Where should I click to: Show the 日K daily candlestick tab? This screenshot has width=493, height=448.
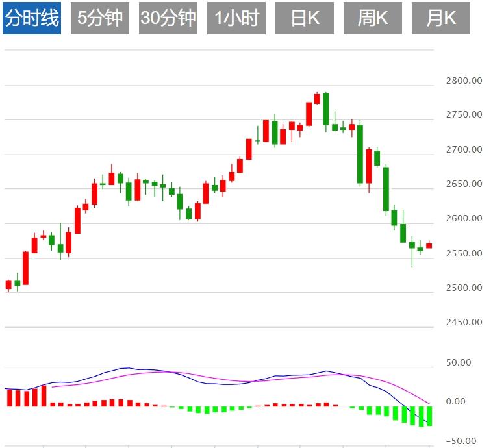pyautogui.click(x=305, y=18)
